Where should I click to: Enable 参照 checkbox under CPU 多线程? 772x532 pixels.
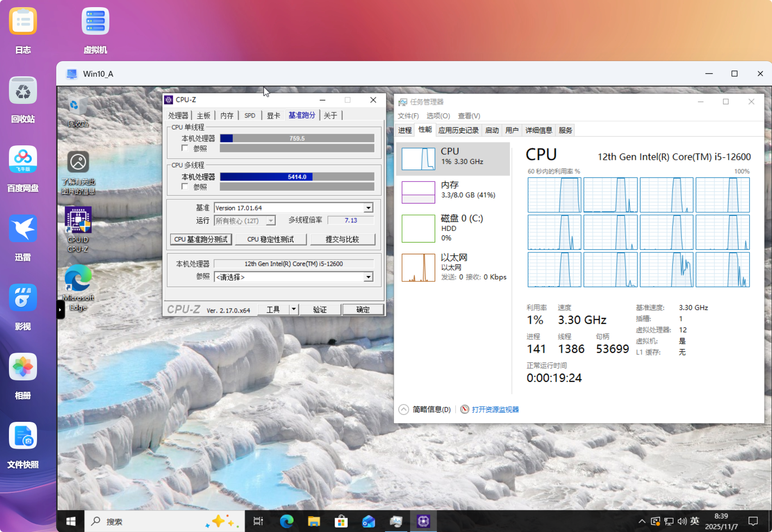point(185,186)
